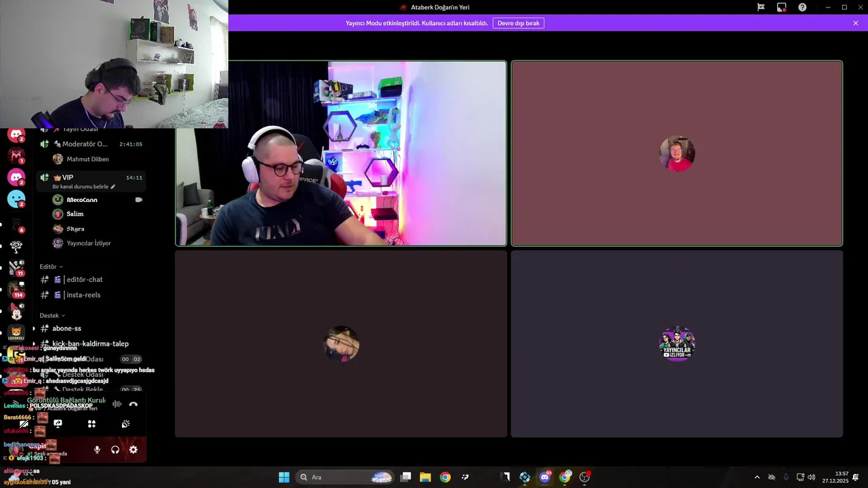This screenshot has width=868, height=488.
Task: Open the LEOSKOLI server icon
Action: (x=16, y=333)
